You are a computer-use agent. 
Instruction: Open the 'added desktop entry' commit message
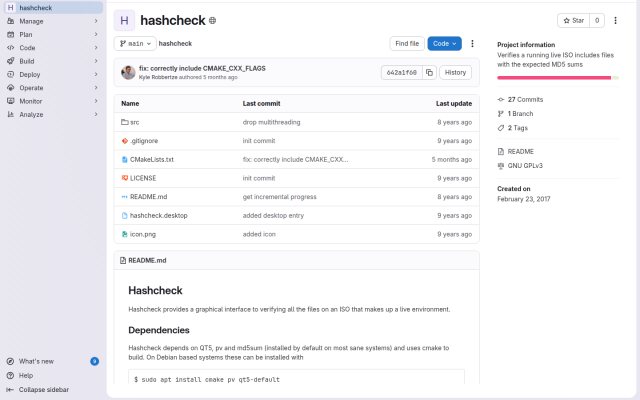273,216
